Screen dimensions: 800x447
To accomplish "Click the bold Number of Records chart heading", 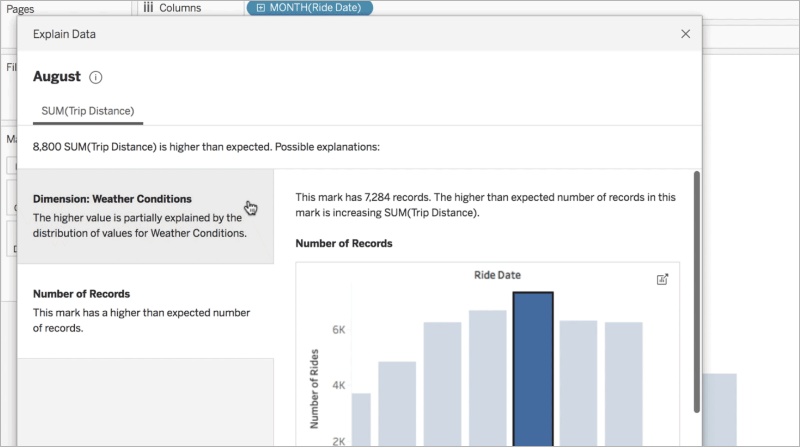I will (344, 243).
